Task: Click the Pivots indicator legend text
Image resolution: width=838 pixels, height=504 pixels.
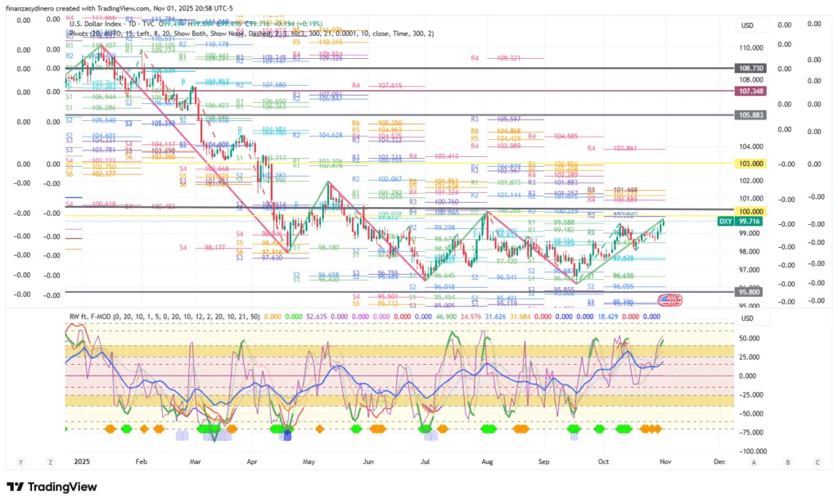Action: point(84,34)
